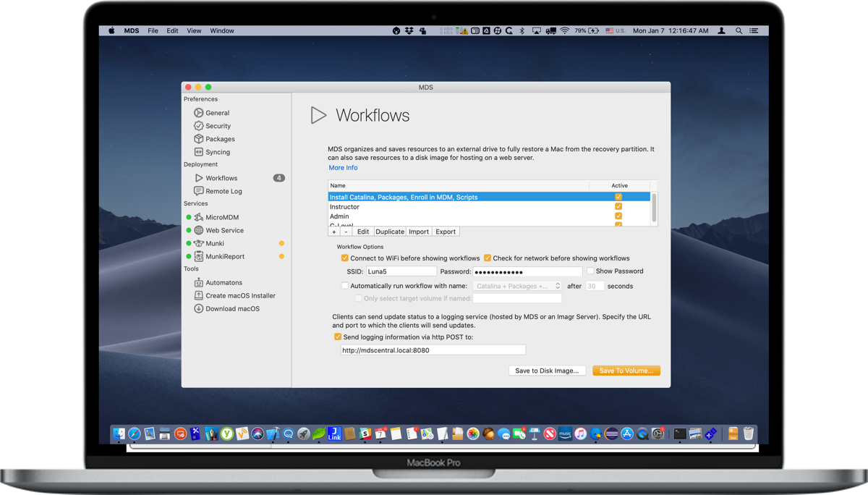Open the user account menu bar icon
868x495 pixels.
722,31
